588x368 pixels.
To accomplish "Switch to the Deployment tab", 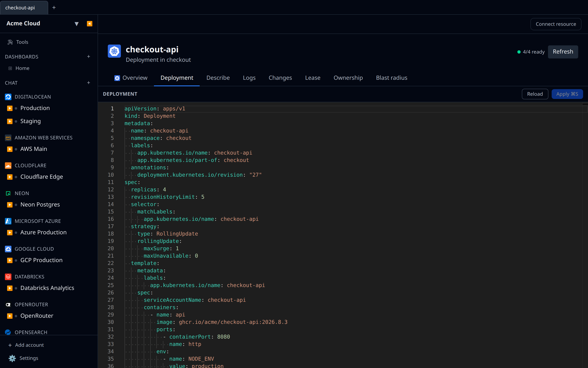I will (x=177, y=78).
